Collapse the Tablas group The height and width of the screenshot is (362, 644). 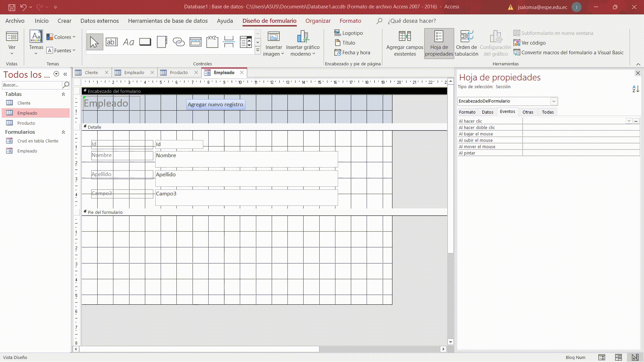(x=63, y=94)
